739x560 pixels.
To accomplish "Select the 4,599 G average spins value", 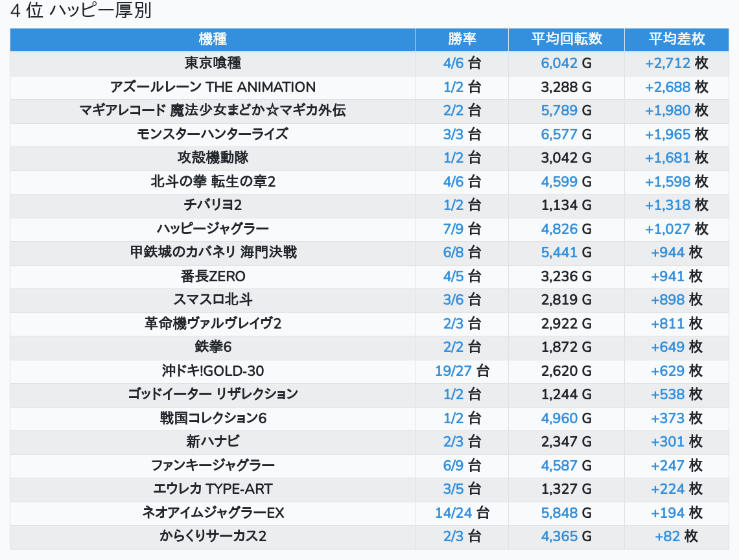I will click(566, 181).
